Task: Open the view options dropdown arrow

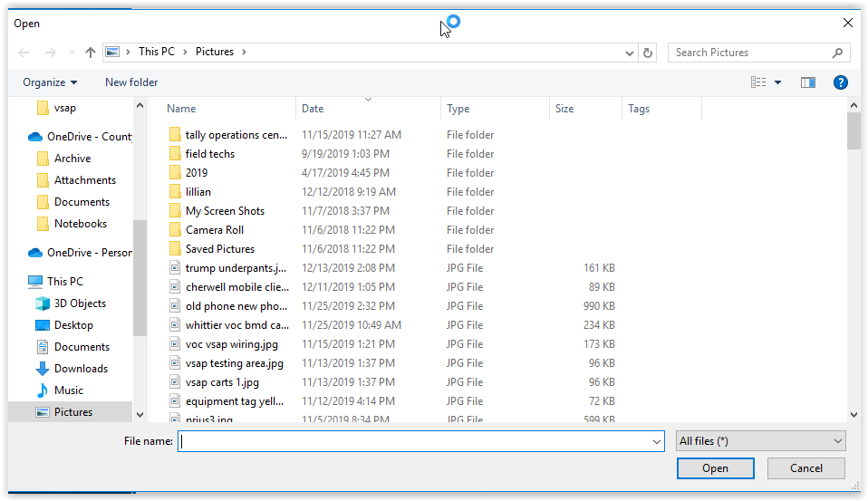Action: click(777, 82)
